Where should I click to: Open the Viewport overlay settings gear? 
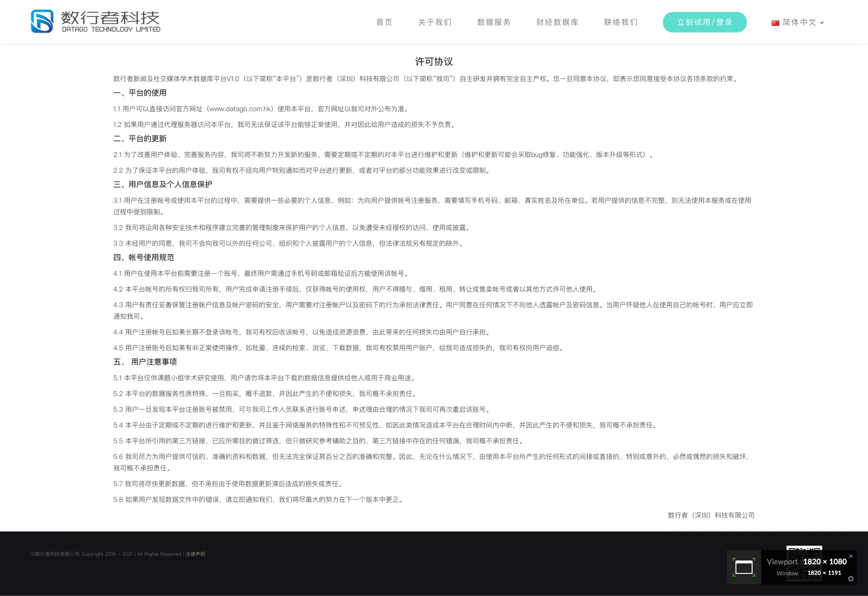pyautogui.click(x=850, y=579)
